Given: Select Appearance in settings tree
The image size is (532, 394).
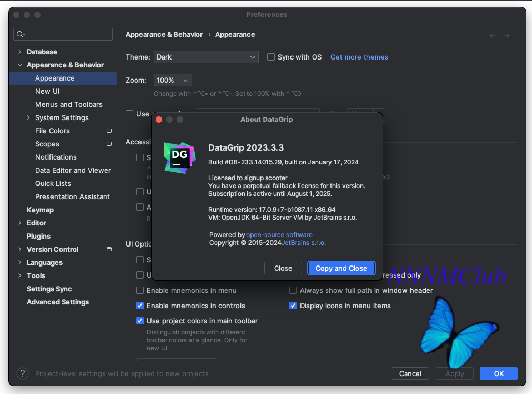Looking at the screenshot, I should (63, 78).
